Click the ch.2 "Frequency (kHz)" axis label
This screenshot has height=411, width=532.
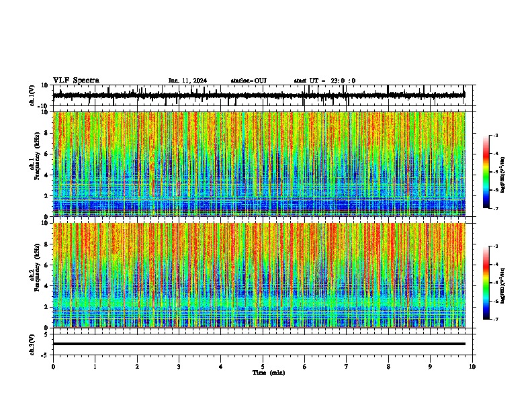37,267
